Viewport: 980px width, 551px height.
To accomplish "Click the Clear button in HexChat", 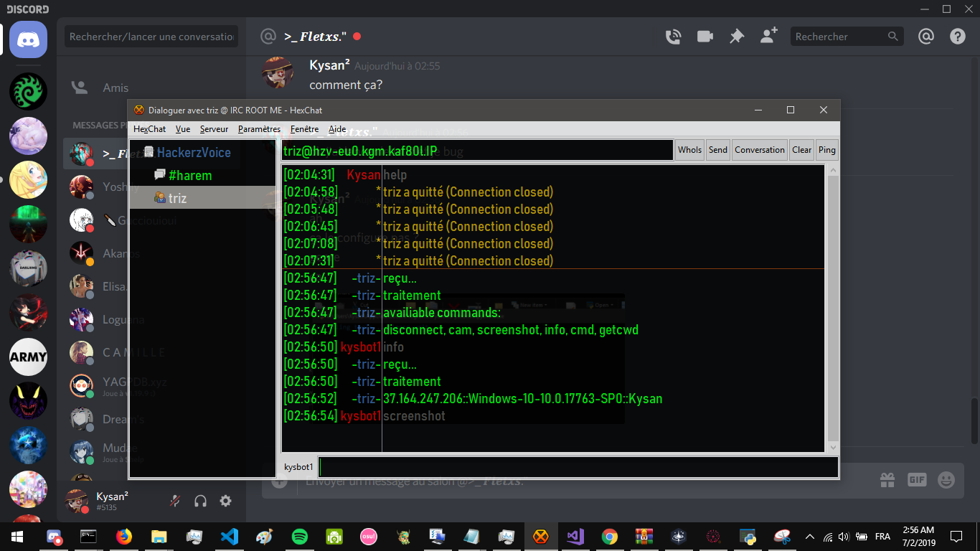I will coord(802,150).
